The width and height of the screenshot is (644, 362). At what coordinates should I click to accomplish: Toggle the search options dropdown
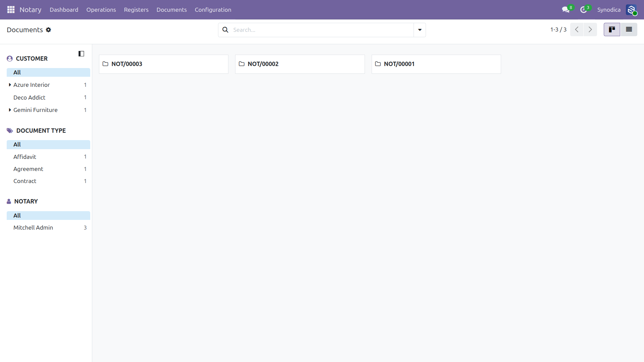[x=420, y=30]
